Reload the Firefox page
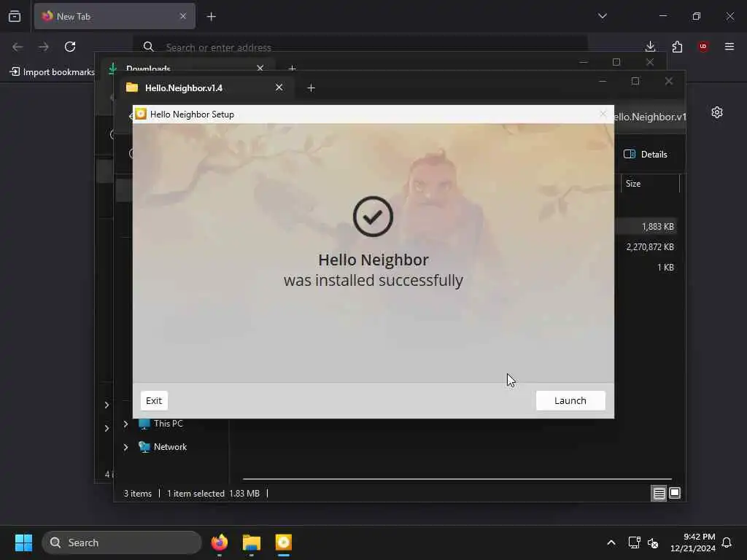747x560 pixels. click(70, 47)
